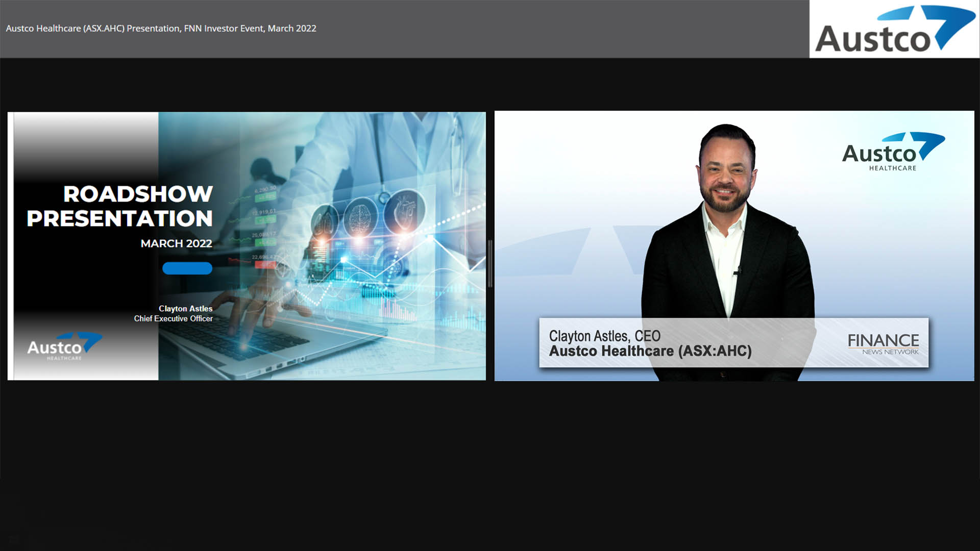The height and width of the screenshot is (551, 980).
Task: Click the Finance News Network logo
Action: coord(883,344)
